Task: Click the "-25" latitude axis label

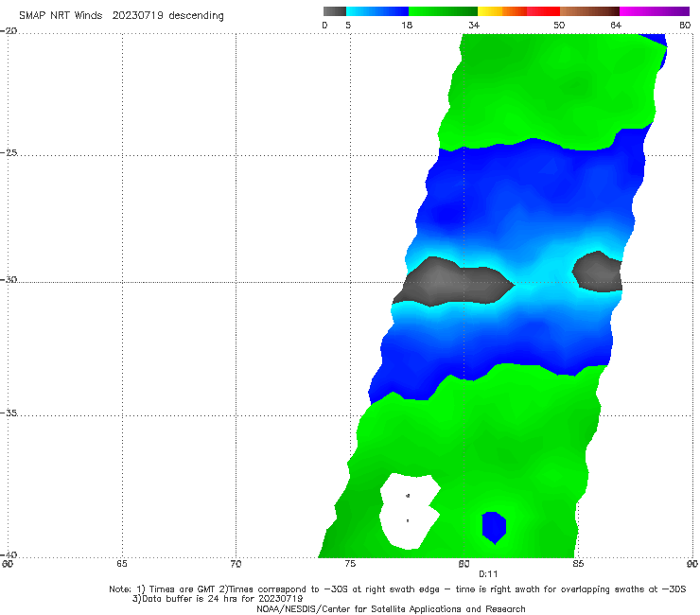Action: [9, 152]
